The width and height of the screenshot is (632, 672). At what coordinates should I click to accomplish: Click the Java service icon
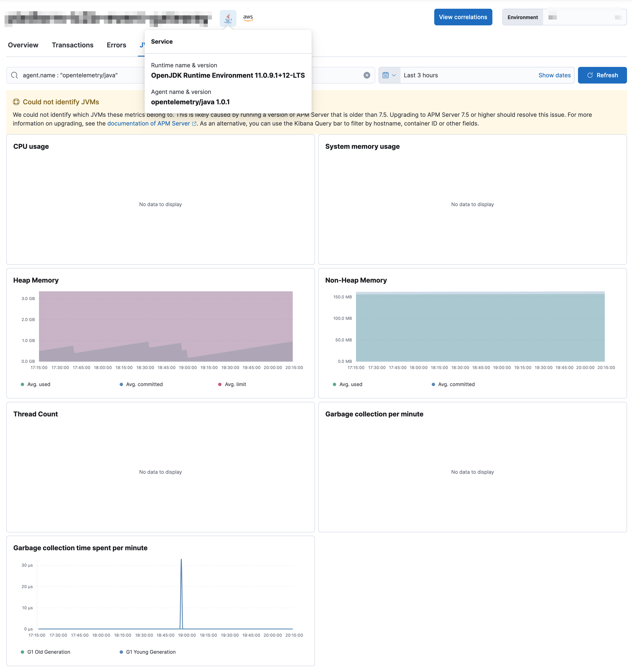coord(228,18)
